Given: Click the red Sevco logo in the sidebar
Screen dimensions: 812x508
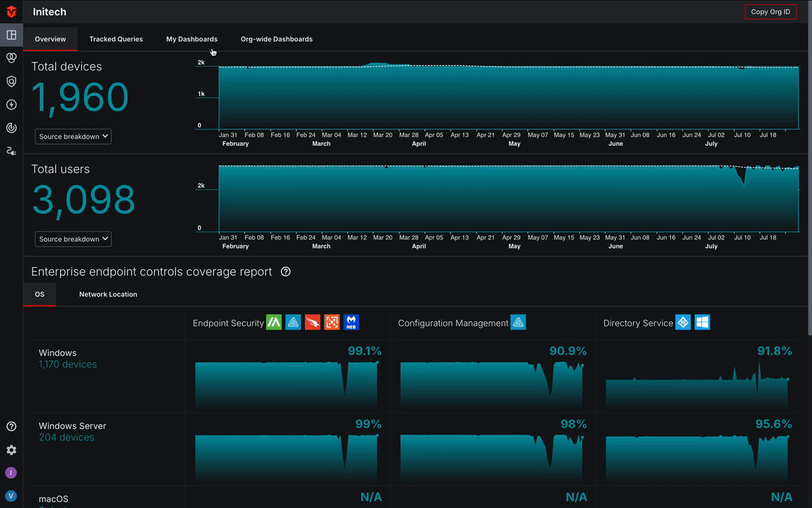Looking at the screenshot, I should (11, 11).
